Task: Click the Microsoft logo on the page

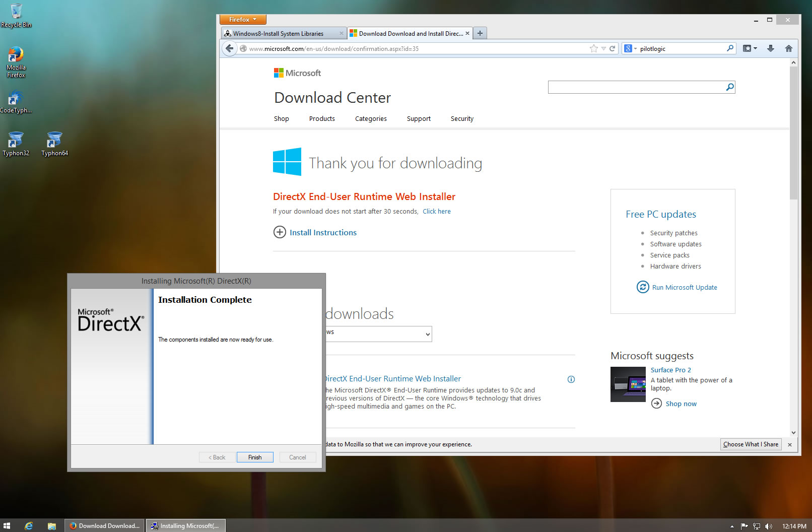Action: click(x=297, y=73)
